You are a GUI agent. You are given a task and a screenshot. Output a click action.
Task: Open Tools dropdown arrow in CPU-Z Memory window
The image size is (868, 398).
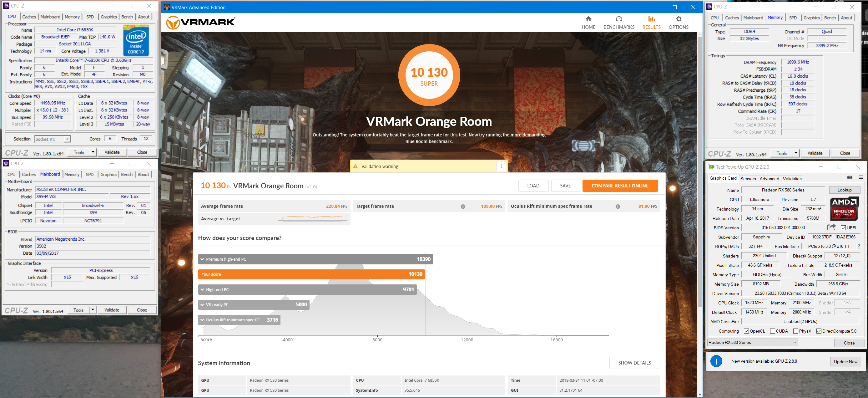pos(796,153)
